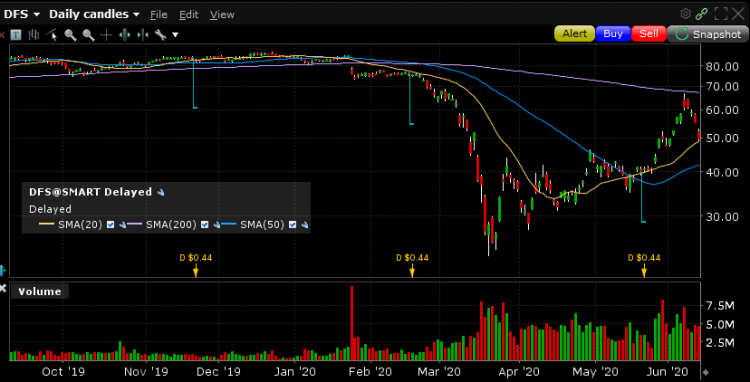The height and width of the screenshot is (382, 750).
Task: Click the orange SMA(20) line swatch in legend
Action: 46,225
